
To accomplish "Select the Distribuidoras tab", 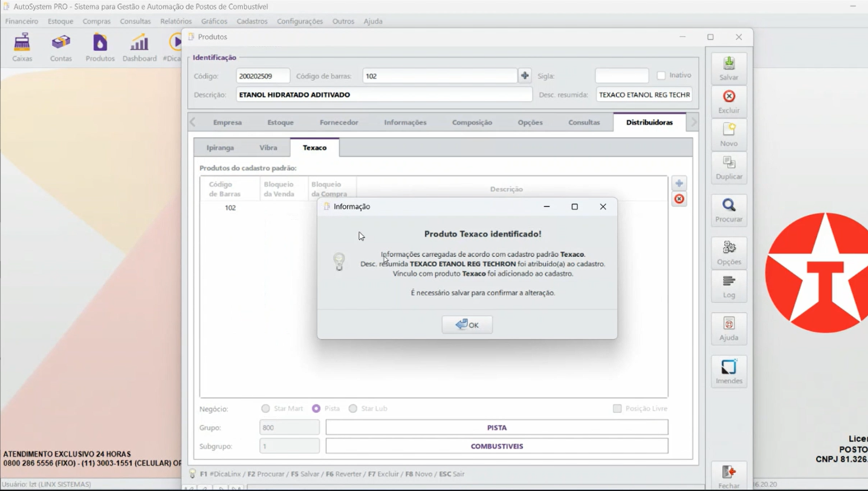I will pyautogui.click(x=649, y=122).
